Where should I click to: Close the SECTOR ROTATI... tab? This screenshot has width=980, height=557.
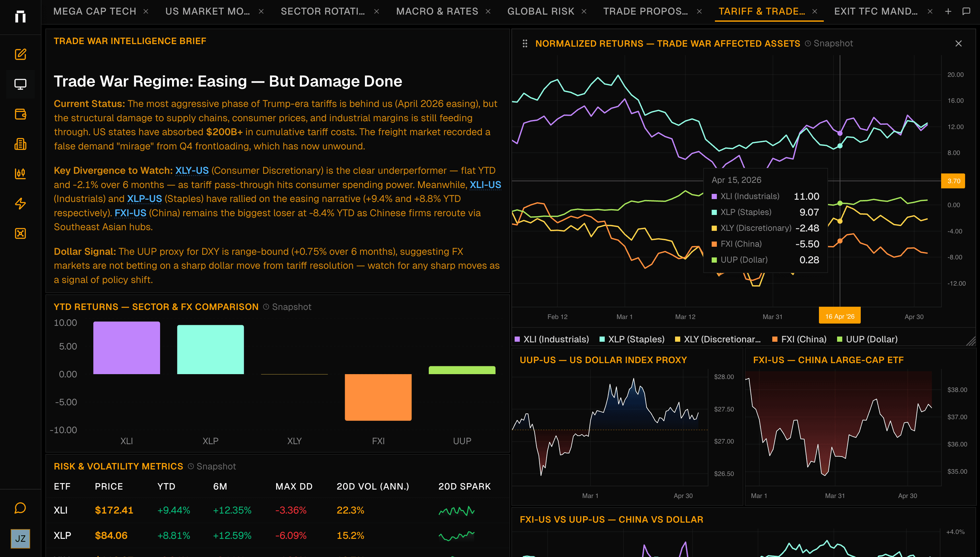377,11
